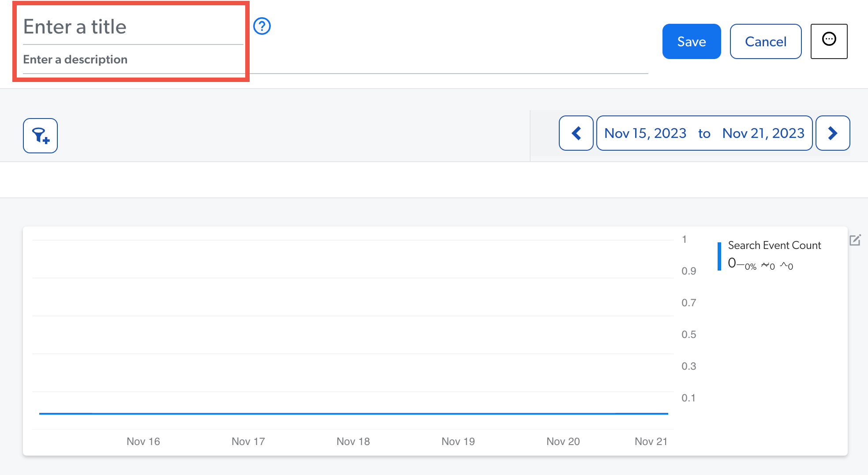The image size is (868, 475).
Task: Save the report
Action: [692, 41]
